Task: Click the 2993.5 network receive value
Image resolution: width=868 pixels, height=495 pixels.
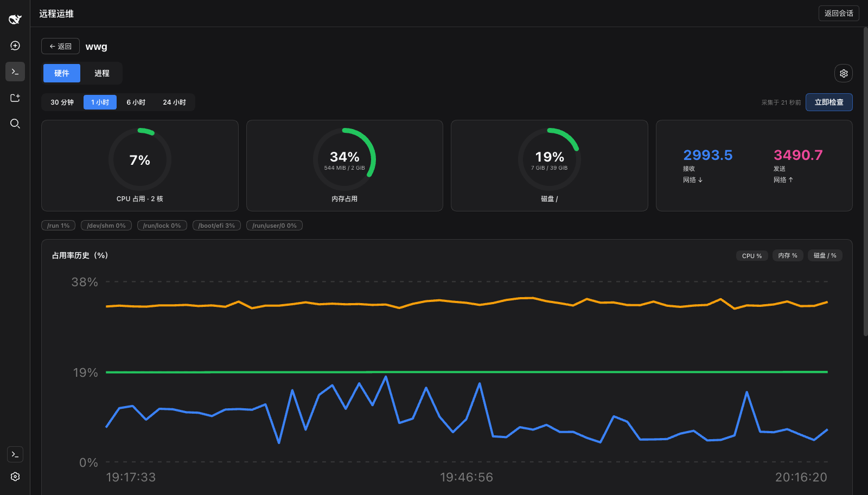Action: [x=708, y=155]
